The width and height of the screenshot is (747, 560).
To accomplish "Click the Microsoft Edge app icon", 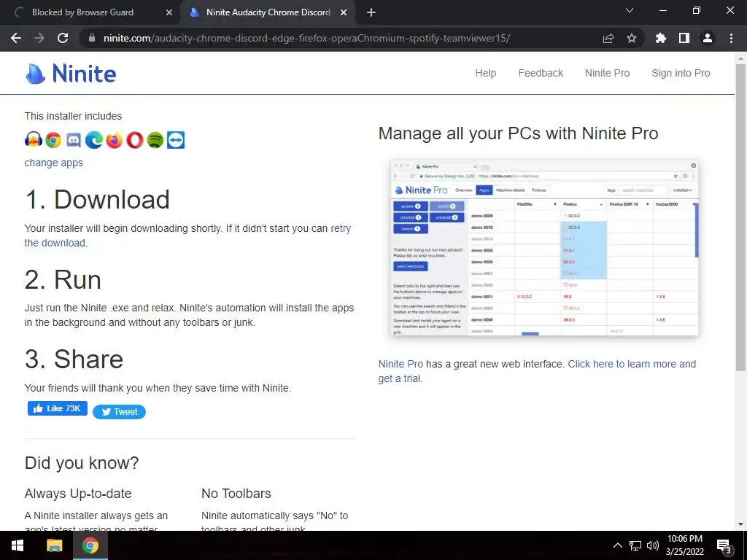I will 94,140.
